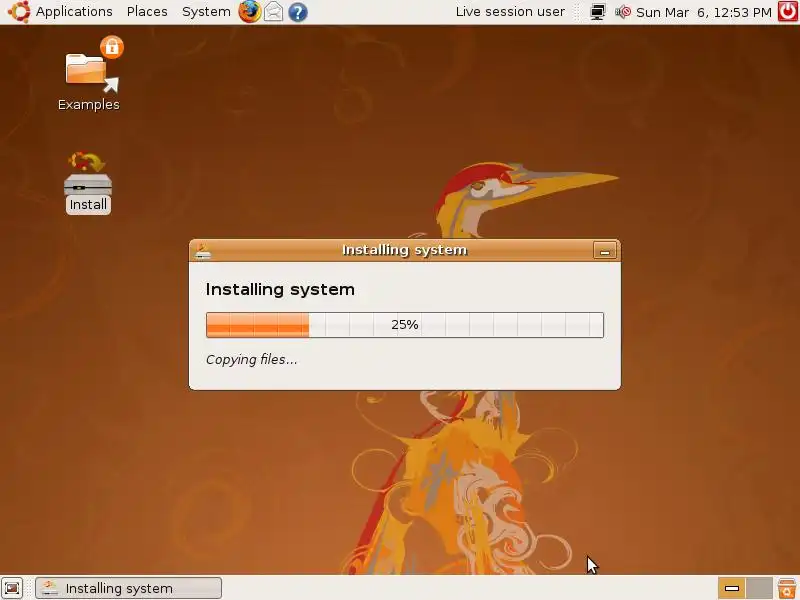Open the Examples folder desktop icon

[89, 74]
